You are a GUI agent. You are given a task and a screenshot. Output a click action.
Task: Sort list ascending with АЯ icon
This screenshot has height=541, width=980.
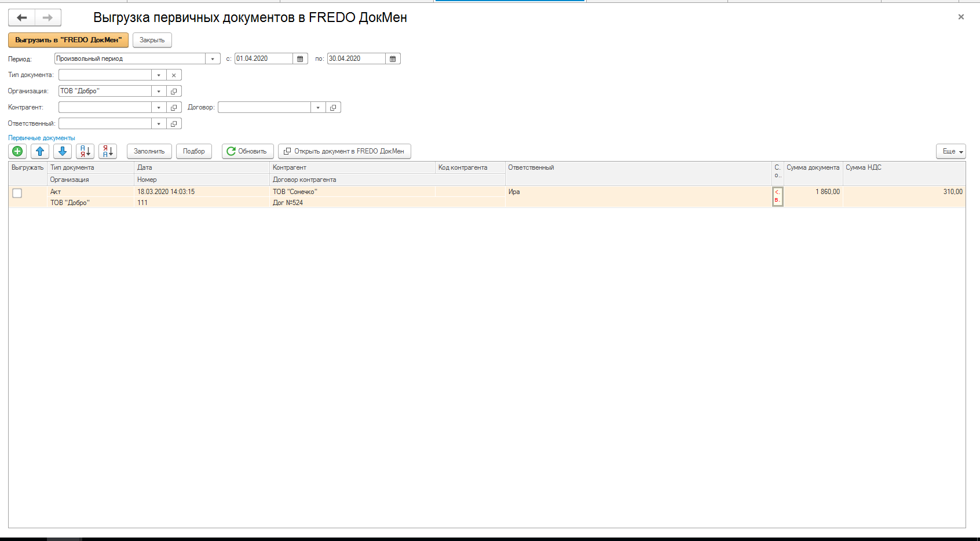click(x=85, y=151)
